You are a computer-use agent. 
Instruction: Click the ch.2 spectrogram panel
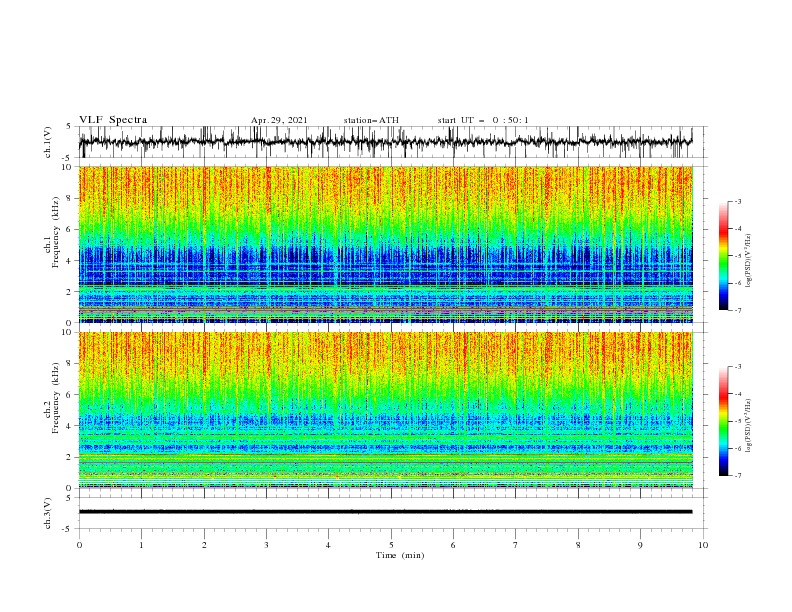[386, 410]
